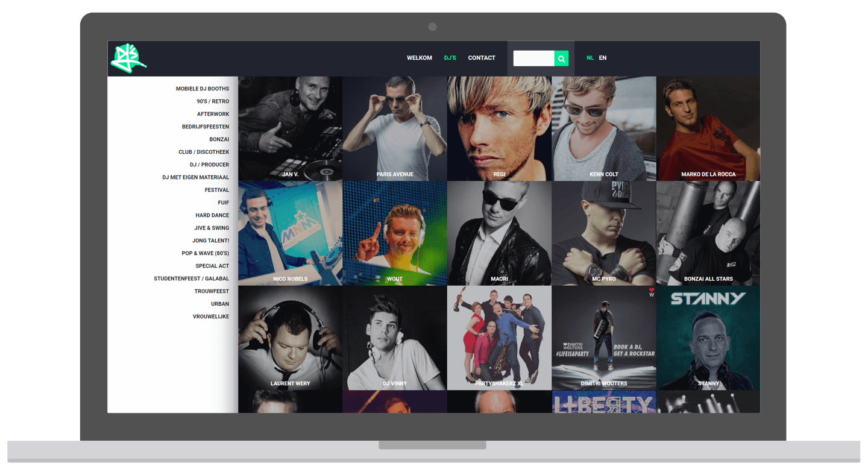
Task: Switch language to EN
Action: click(603, 58)
